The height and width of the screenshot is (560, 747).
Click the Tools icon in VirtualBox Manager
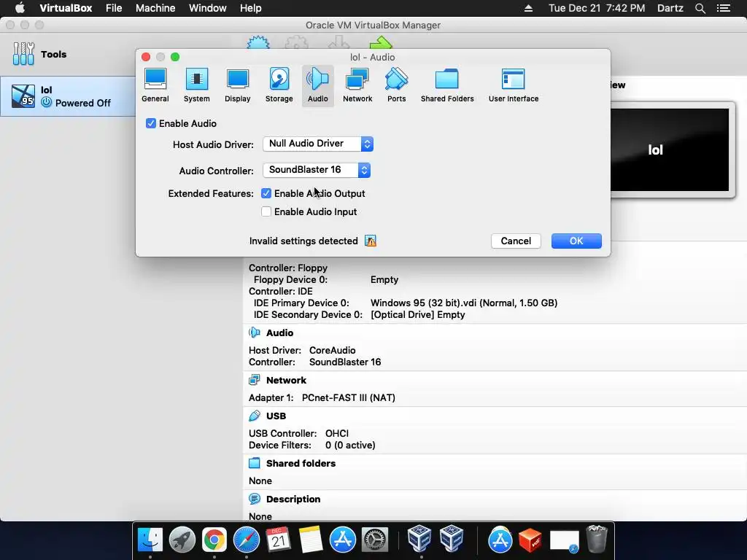tap(23, 54)
